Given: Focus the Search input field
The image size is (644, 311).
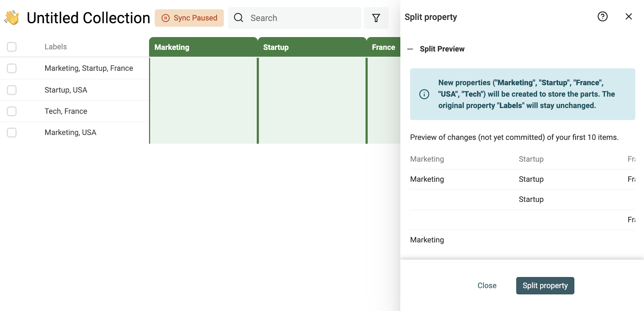Looking at the screenshot, I should click(302, 18).
